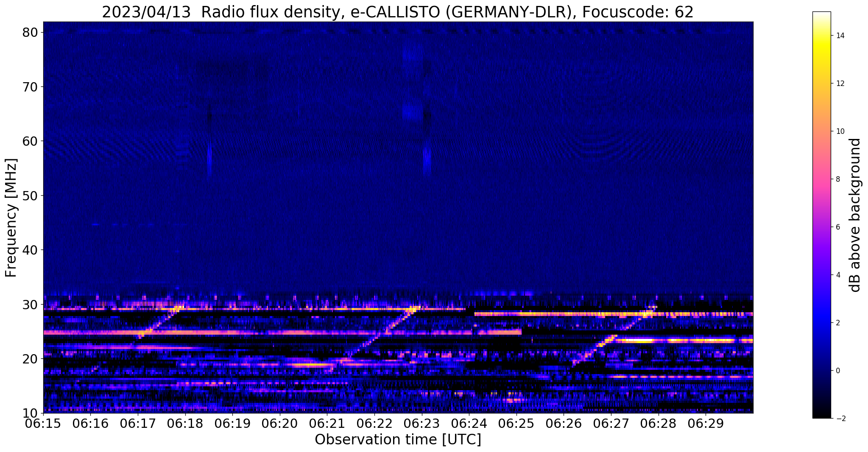868x452 pixels.
Task: Click the 06:21 time tick label
Action: (x=327, y=424)
